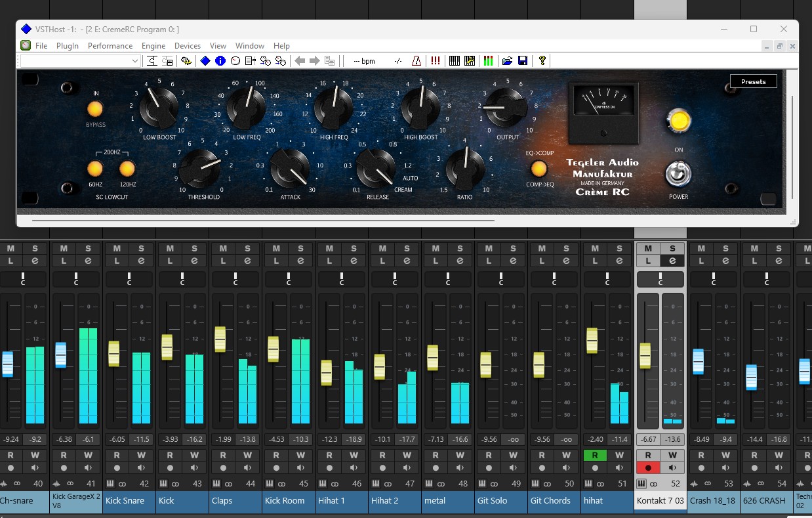Click the Presets button on Crème RC
812x518 pixels.
[x=753, y=81]
